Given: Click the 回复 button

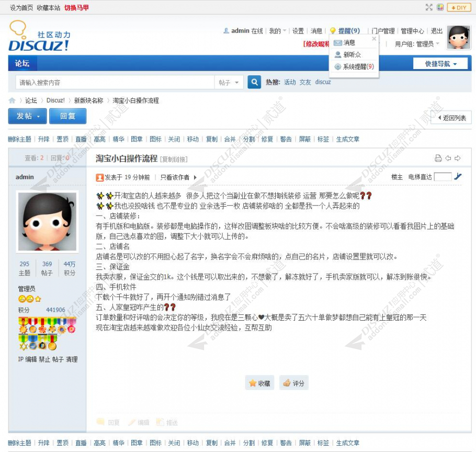Looking at the screenshot, I should point(67,116).
